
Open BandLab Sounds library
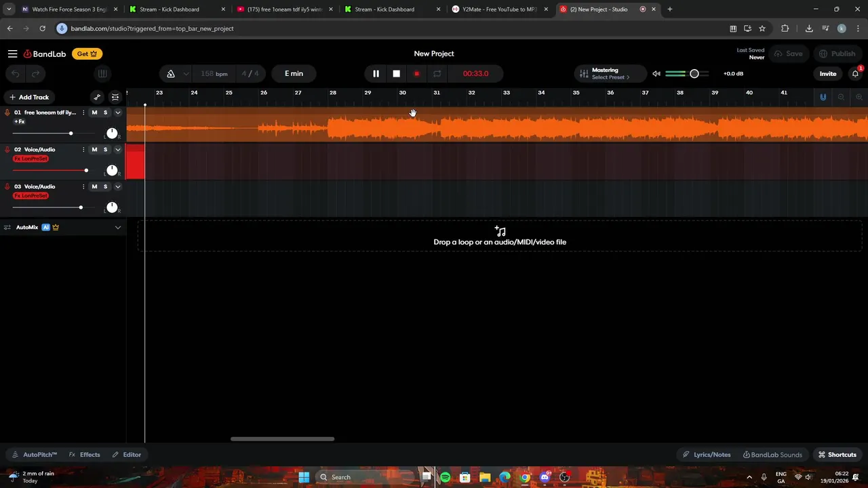[772, 455]
